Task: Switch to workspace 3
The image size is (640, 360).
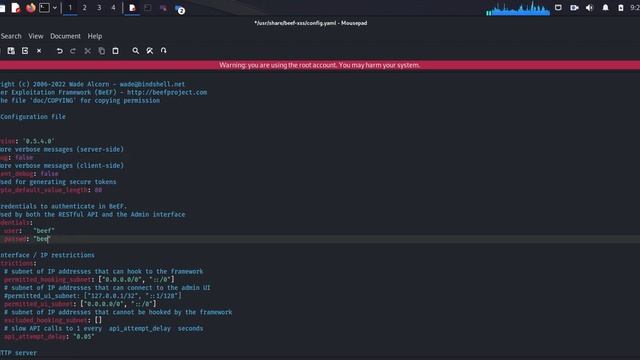Action: pos(99,8)
